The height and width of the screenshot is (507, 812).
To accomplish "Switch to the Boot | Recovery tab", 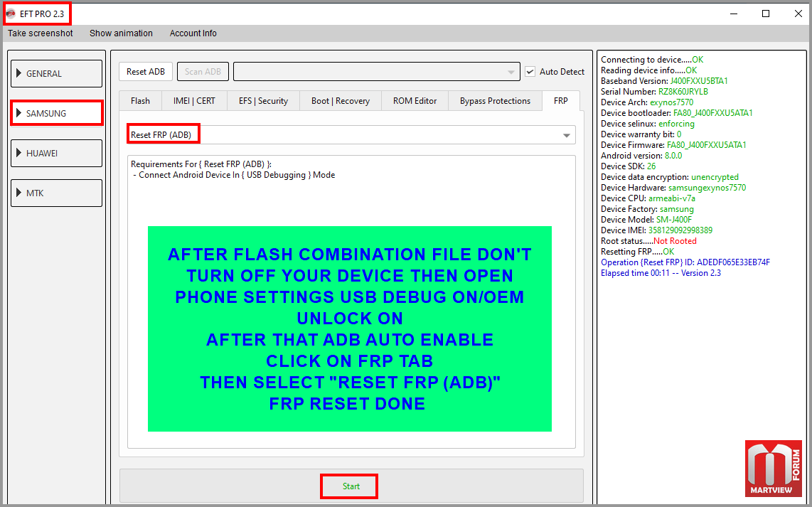I will tap(341, 101).
